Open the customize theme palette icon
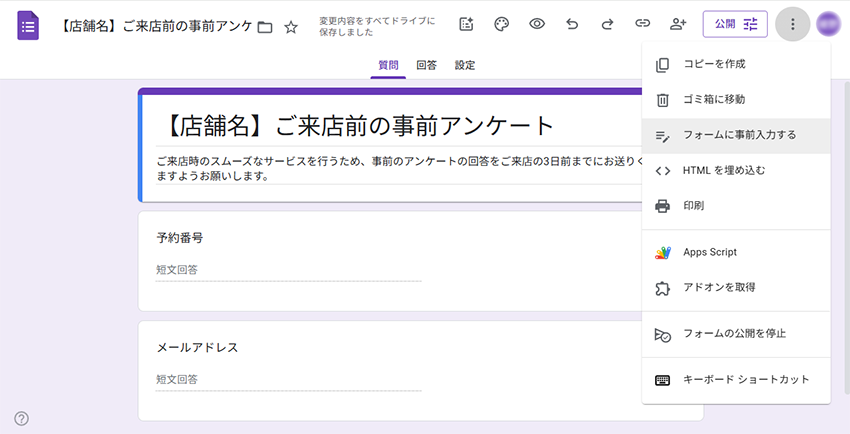Image resolution: width=850 pixels, height=434 pixels. tap(502, 24)
